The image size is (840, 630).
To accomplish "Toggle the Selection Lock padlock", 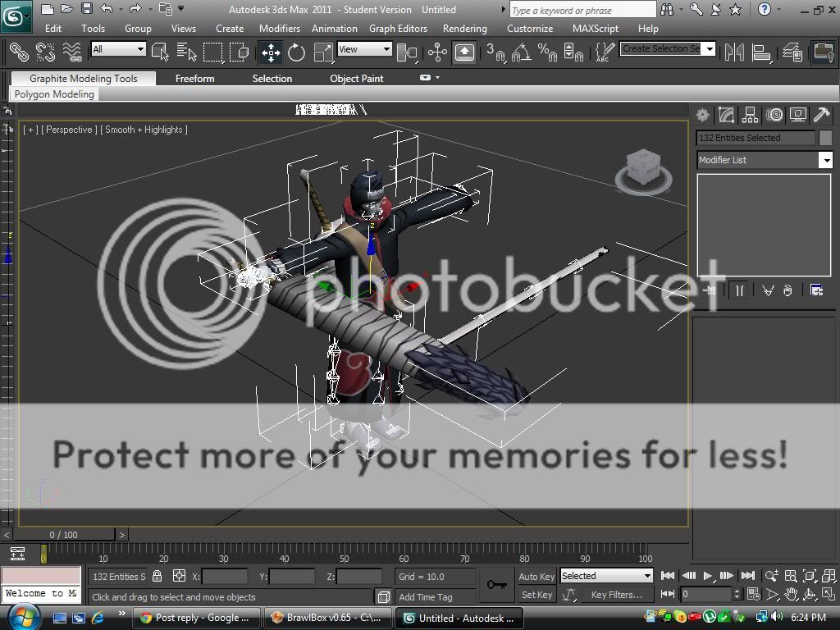I will click(157, 576).
